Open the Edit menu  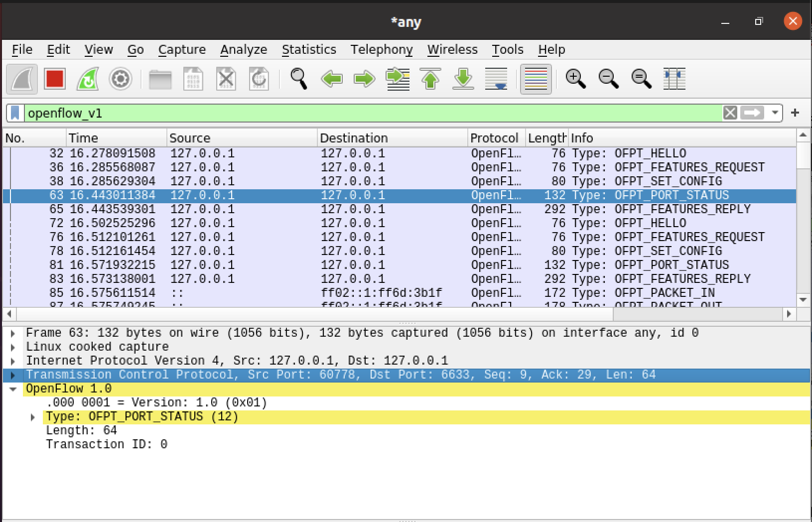pos(58,49)
